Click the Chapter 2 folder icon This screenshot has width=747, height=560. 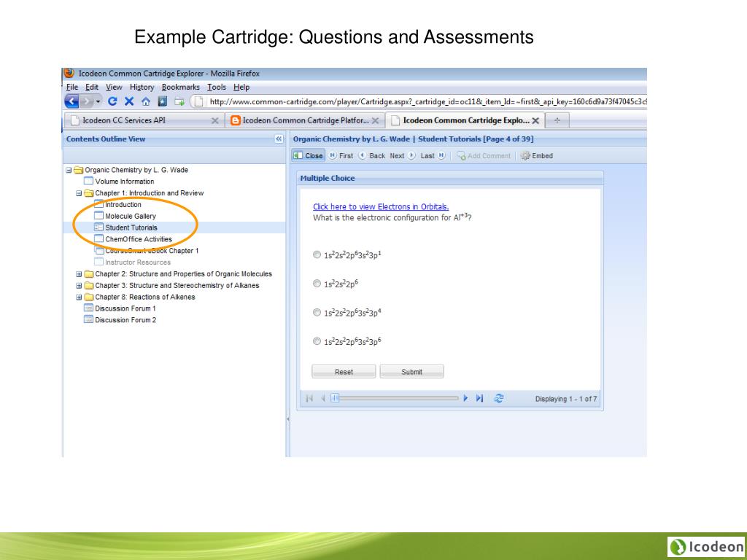(x=88, y=274)
